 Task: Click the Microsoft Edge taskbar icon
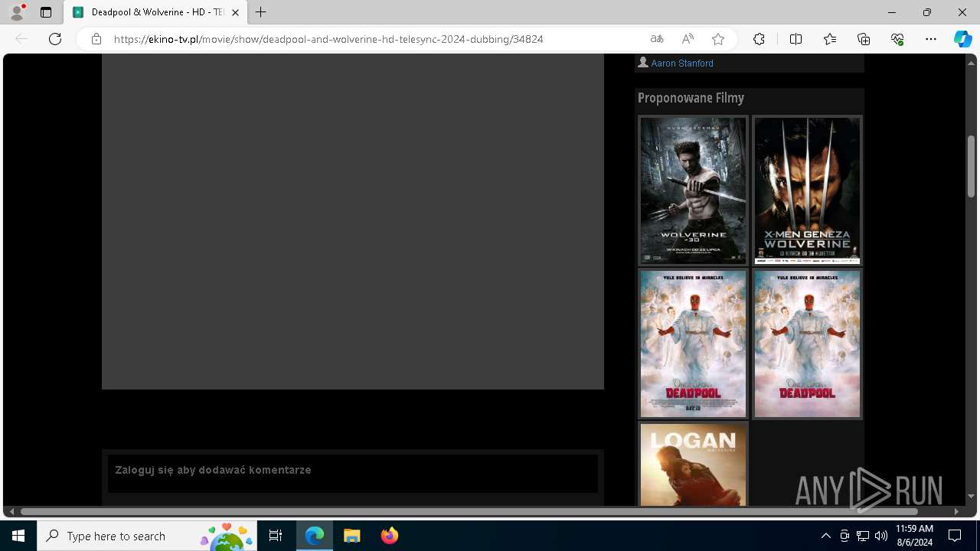315,536
